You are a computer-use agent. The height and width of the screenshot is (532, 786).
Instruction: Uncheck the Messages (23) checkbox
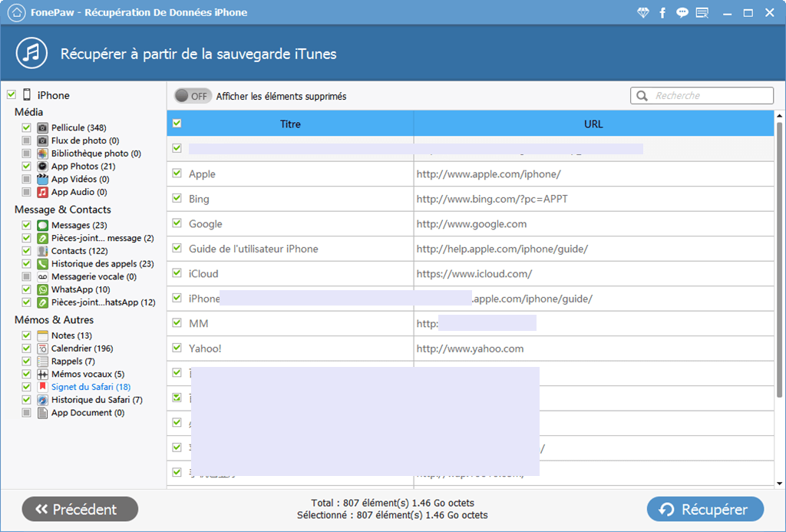(x=27, y=225)
